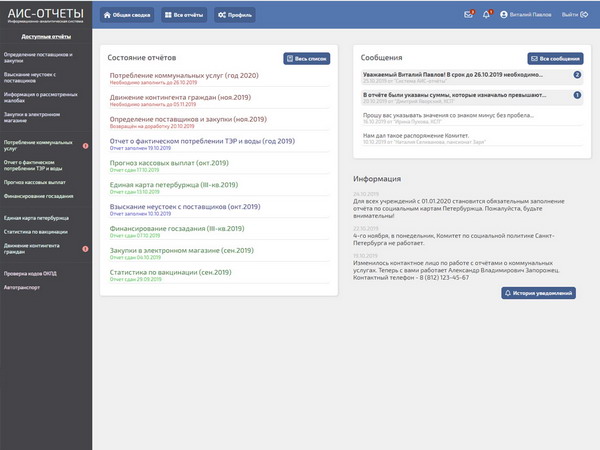600x450 pixels.
Task: Click the unread count badge showing 2
Action: click(577, 75)
